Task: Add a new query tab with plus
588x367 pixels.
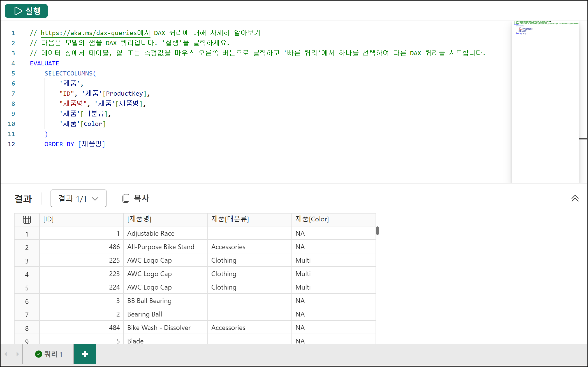Action: click(x=85, y=354)
